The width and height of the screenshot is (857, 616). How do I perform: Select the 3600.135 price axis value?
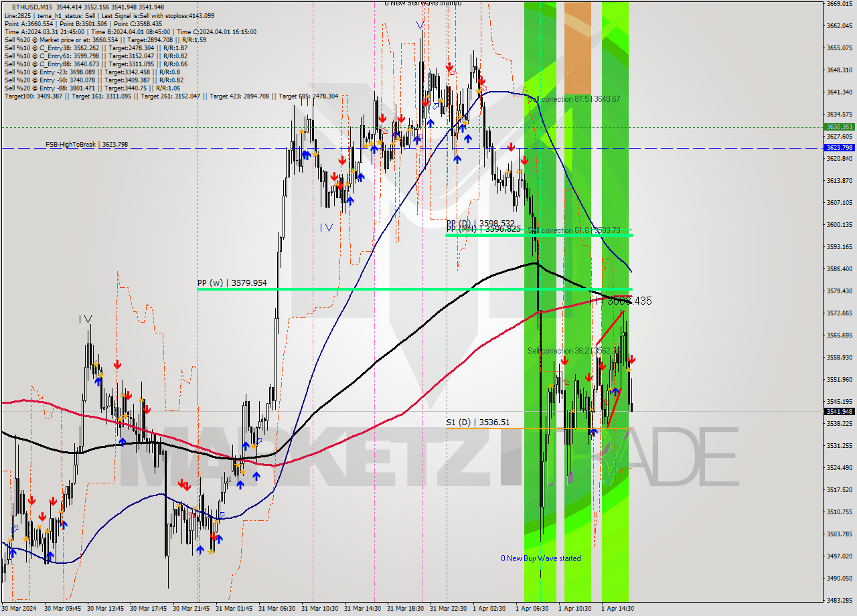[x=839, y=224]
